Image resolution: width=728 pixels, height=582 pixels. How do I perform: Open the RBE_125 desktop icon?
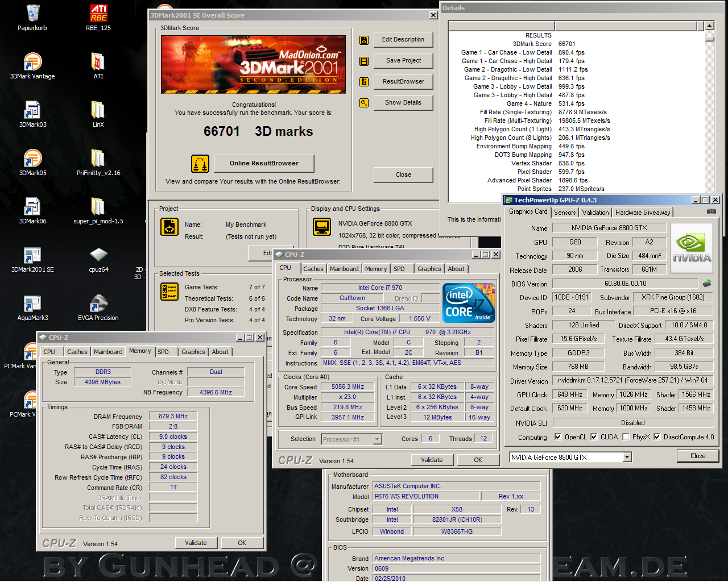coord(98,17)
